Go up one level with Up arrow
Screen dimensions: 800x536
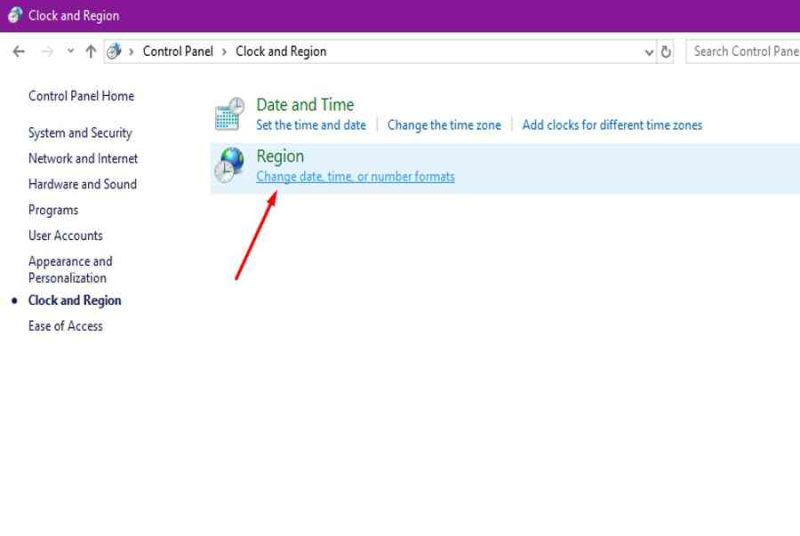pos(91,52)
